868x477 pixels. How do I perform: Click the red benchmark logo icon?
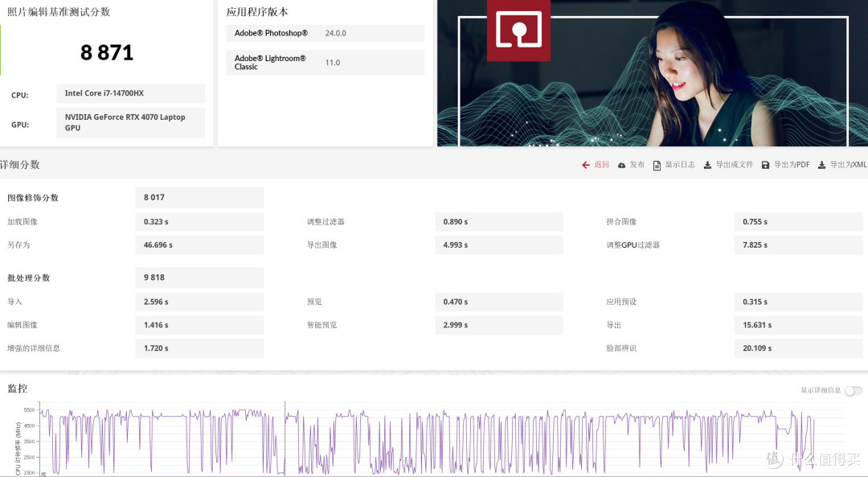click(518, 29)
